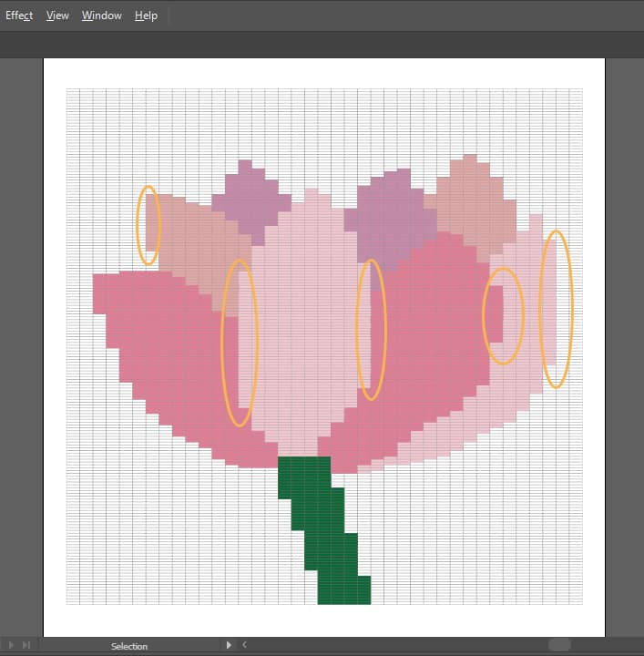Click the Selection tool label in status bar
Image resolution: width=644 pixels, height=656 pixels.
click(129, 646)
